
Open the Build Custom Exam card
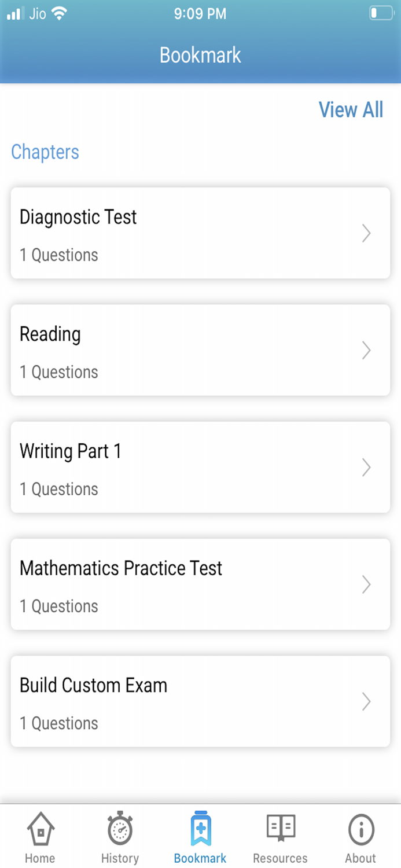point(200,701)
